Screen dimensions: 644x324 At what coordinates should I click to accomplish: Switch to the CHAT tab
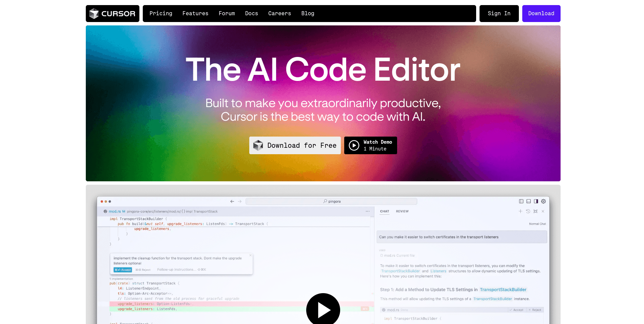[385, 211]
